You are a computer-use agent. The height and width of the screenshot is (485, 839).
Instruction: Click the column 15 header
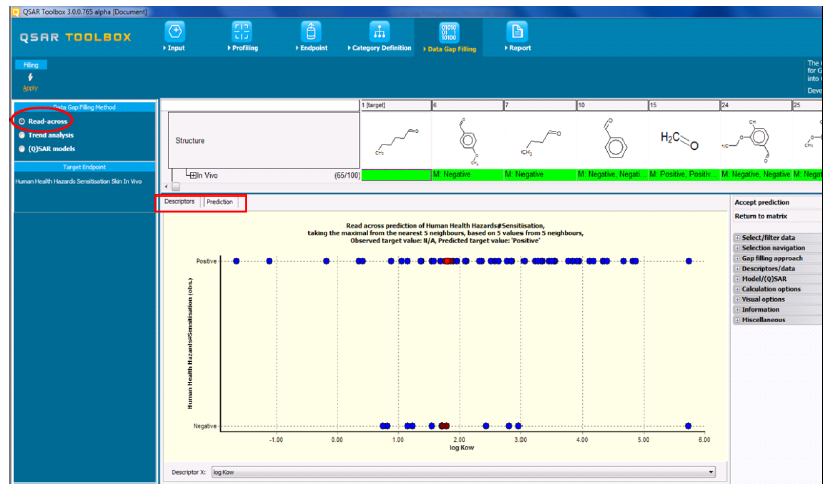pyautogui.click(x=684, y=105)
